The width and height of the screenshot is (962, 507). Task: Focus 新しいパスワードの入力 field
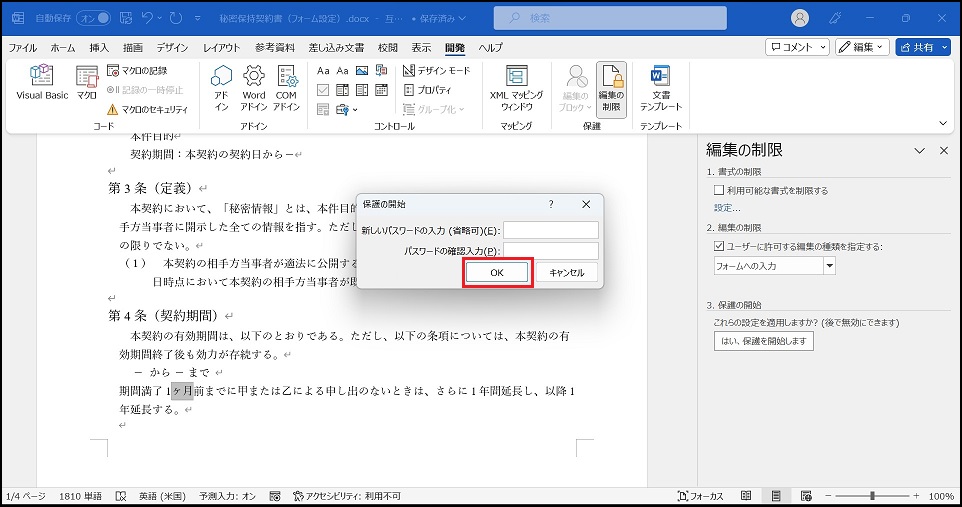(551, 230)
